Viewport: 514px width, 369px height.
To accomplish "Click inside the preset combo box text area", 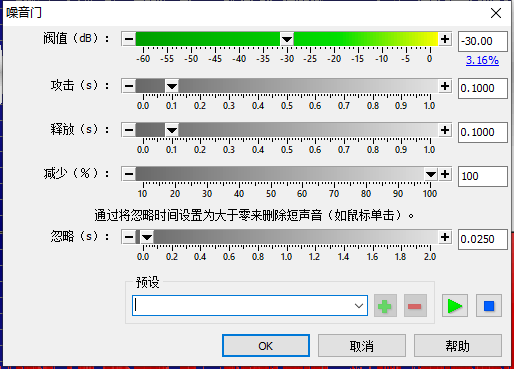I will [x=243, y=305].
